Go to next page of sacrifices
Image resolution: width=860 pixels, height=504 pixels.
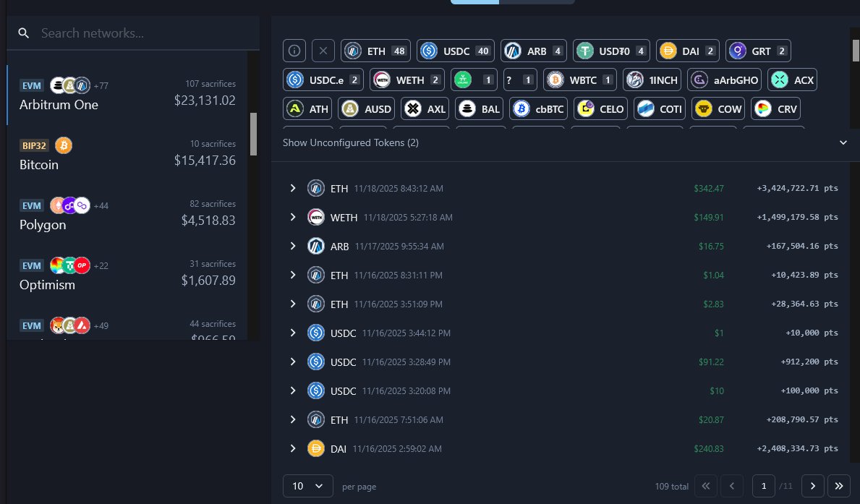(x=813, y=486)
